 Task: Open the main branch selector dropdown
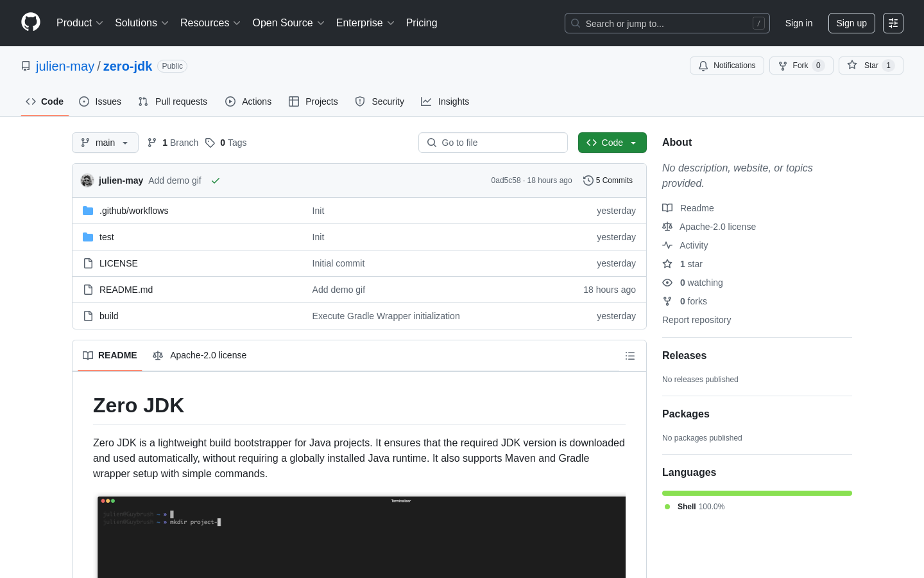click(x=105, y=143)
